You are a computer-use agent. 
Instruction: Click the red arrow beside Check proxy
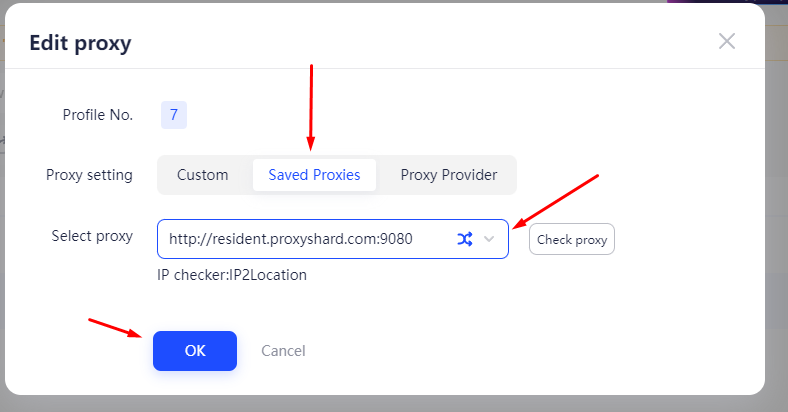[556, 201]
